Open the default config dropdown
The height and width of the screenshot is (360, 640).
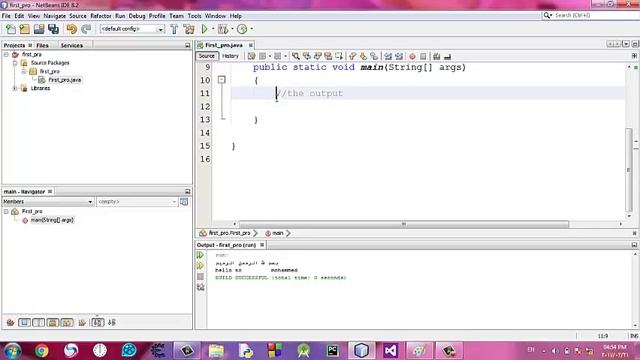click(x=132, y=29)
